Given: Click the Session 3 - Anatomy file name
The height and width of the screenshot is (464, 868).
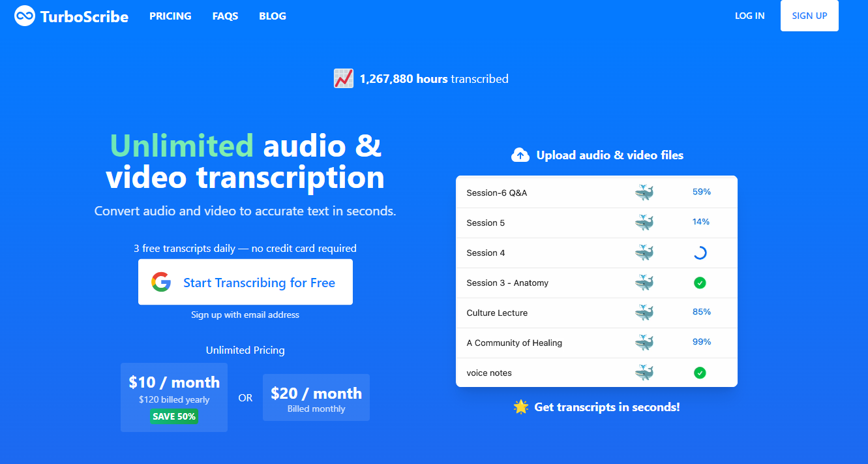Looking at the screenshot, I should (x=507, y=283).
